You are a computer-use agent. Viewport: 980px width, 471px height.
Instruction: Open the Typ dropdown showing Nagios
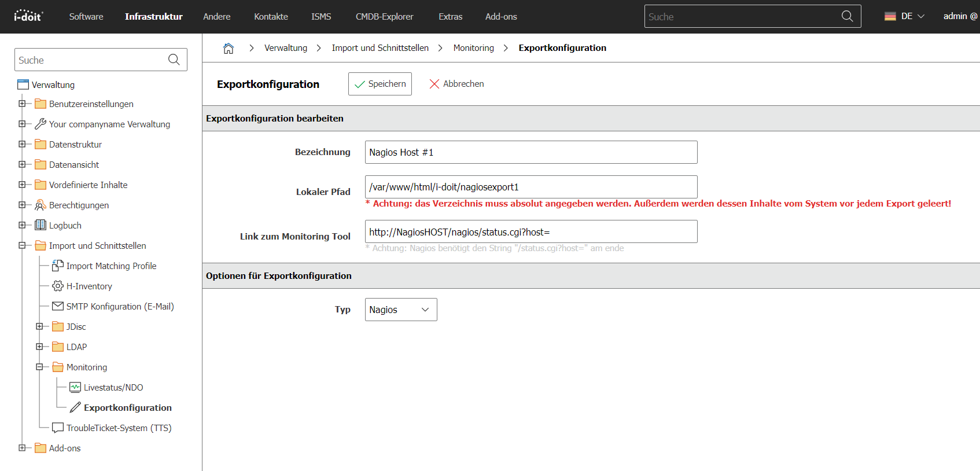401,310
